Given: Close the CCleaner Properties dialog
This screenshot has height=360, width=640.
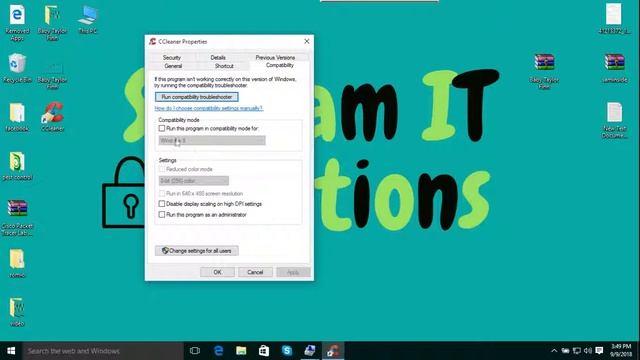Looking at the screenshot, I should (x=307, y=41).
